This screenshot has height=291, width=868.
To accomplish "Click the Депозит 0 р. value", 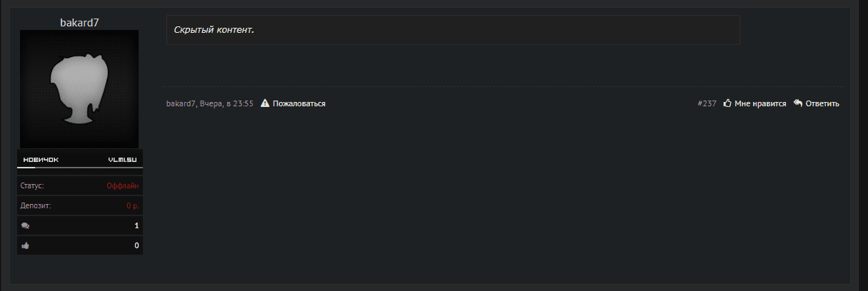I will pyautogui.click(x=132, y=205).
